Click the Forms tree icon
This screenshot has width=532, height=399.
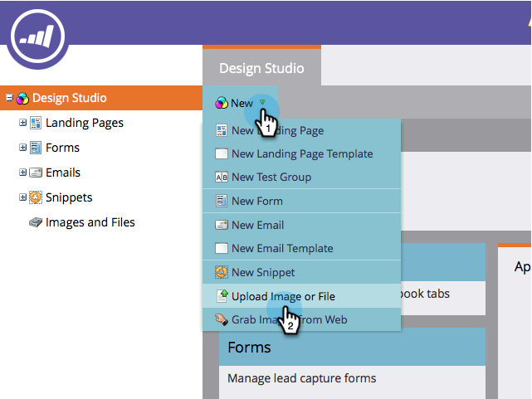coord(36,148)
